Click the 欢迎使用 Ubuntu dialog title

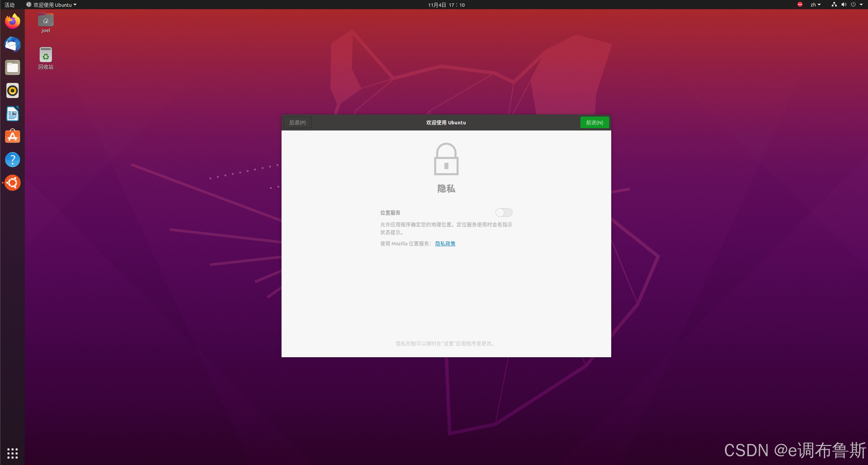click(x=446, y=122)
